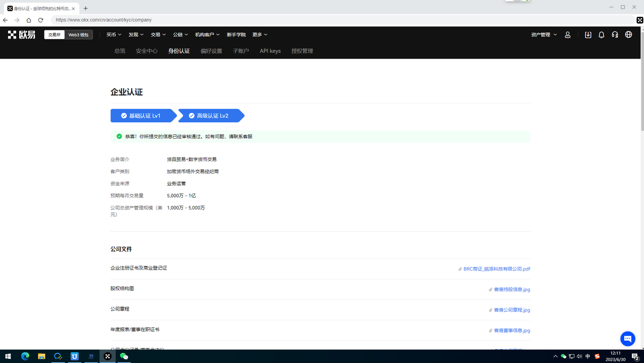Switch to the 子账户 tab
The image size is (644, 363).
(x=241, y=51)
